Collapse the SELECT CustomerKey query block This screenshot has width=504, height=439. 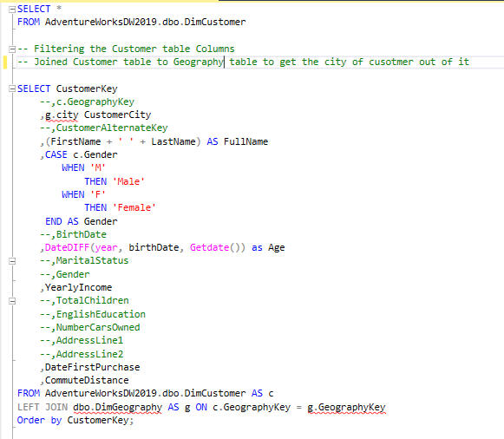coord(12,88)
